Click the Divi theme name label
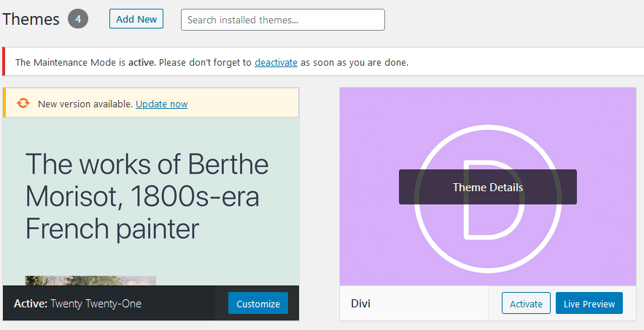This screenshot has height=330, width=644. pyautogui.click(x=360, y=304)
